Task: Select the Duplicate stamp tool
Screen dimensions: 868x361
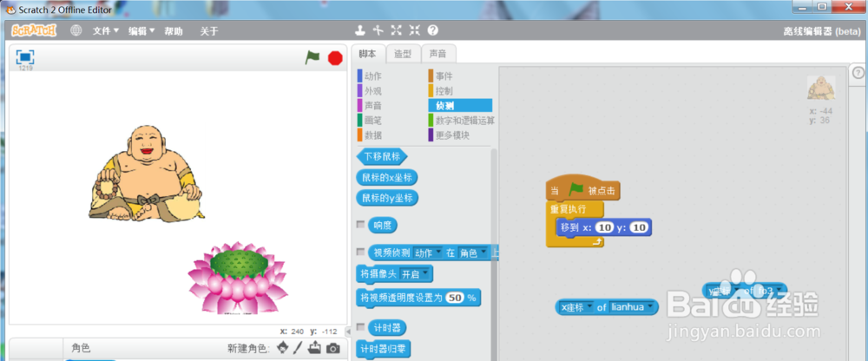Action: 360,30
